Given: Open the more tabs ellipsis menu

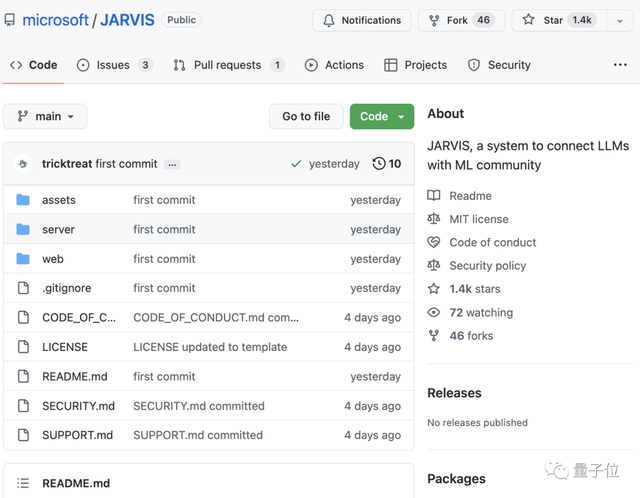Looking at the screenshot, I should pos(620,65).
